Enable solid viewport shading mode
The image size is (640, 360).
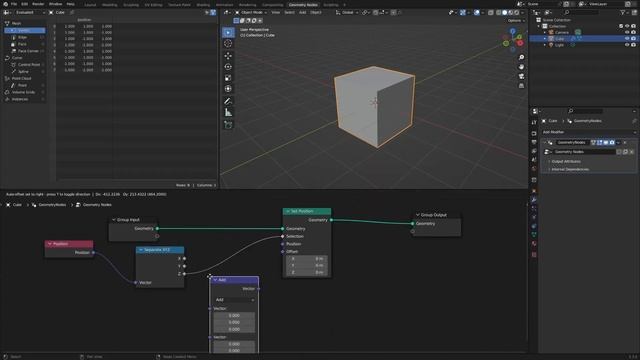click(x=504, y=13)
